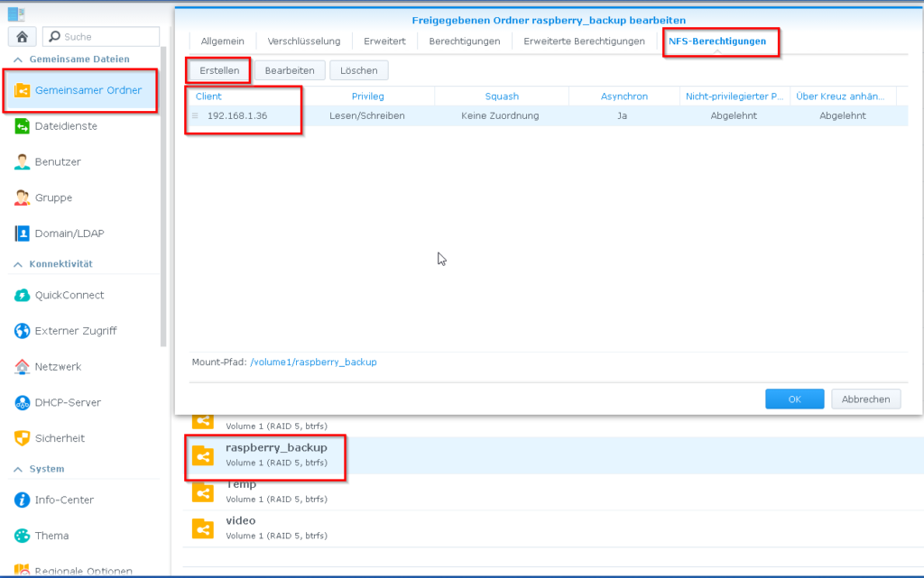The height and width of the screenshot is (578, 924).
Task: Open the Gruppe settings icon
Action: click(x=23, y=197)
